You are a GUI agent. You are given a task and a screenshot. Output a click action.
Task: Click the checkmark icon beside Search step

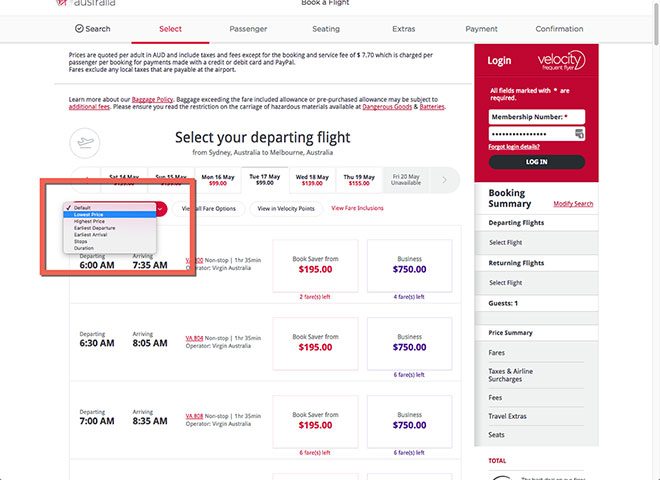[79, 29]
